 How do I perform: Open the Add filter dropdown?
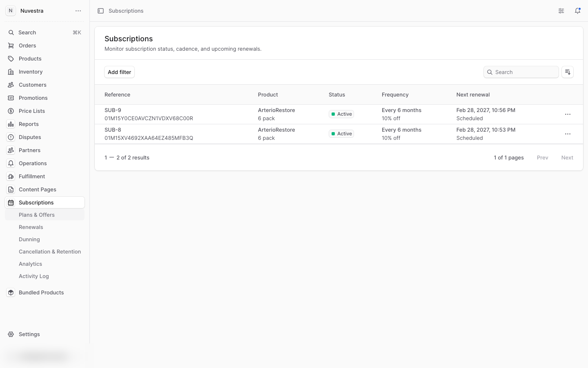click(119, 72)
